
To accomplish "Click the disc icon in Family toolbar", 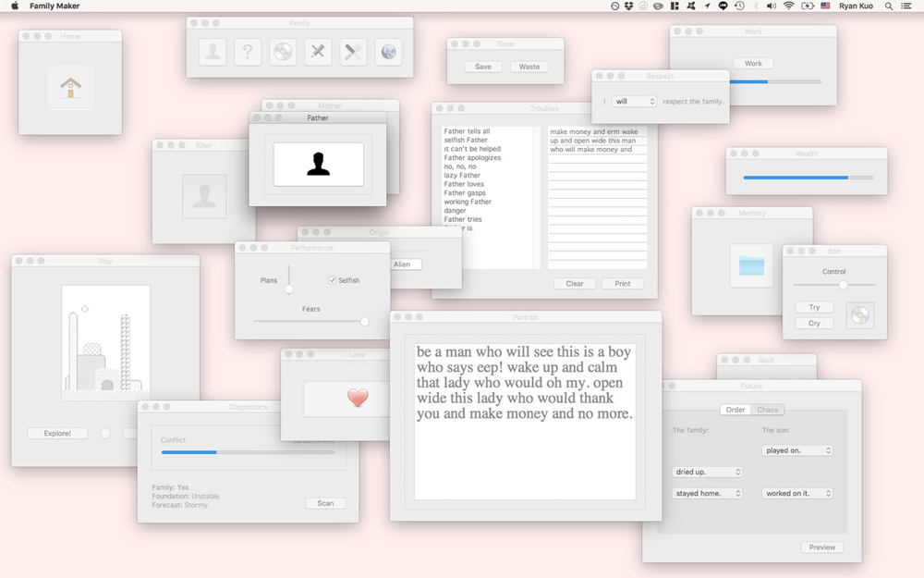I will (x=283, y=53).
